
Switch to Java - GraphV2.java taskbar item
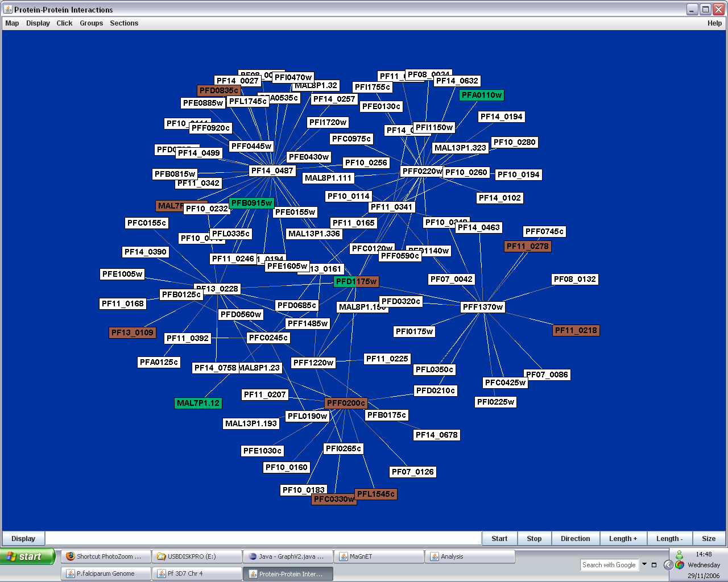point(288,556)
